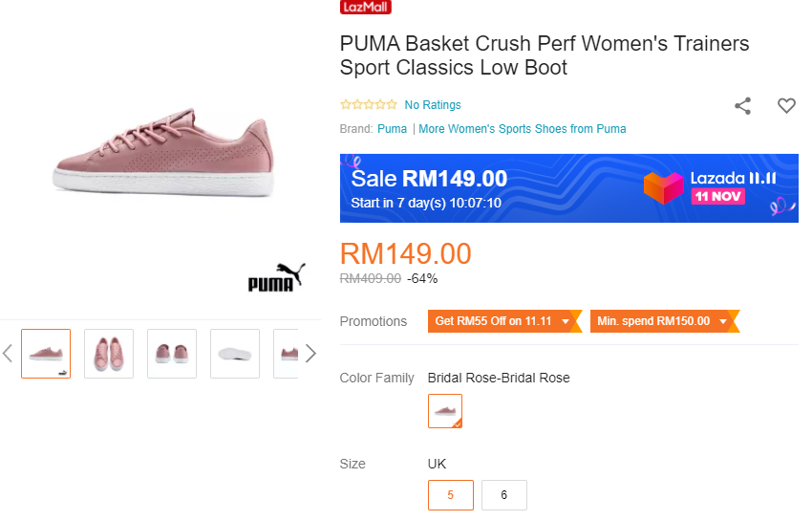The image size is (812, 521).
Task: Click the share icon
Action: click(742, 106)
